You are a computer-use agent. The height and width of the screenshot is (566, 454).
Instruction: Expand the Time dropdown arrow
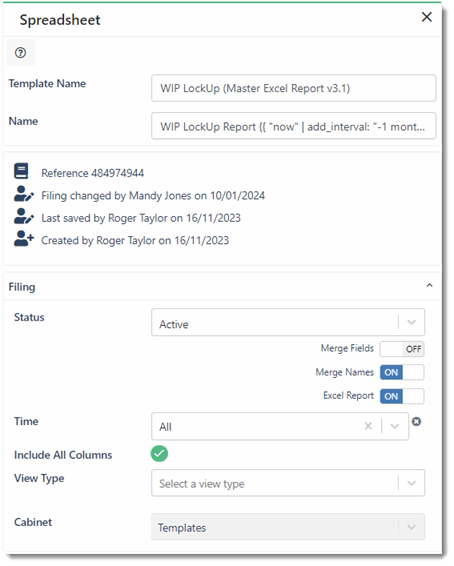(x=394, y=426)
